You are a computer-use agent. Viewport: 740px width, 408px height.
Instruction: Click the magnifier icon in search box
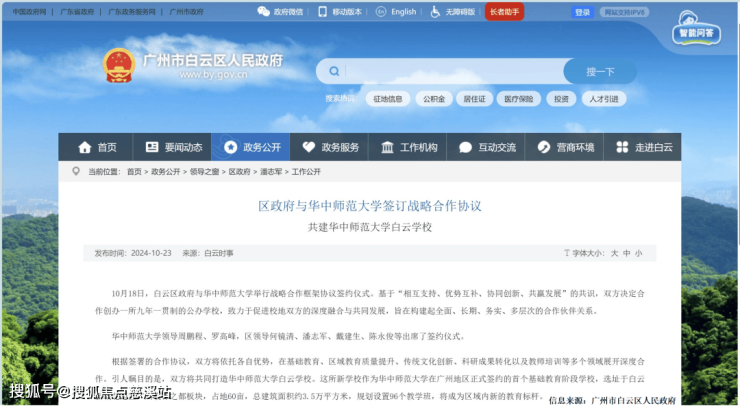(334, 71)
